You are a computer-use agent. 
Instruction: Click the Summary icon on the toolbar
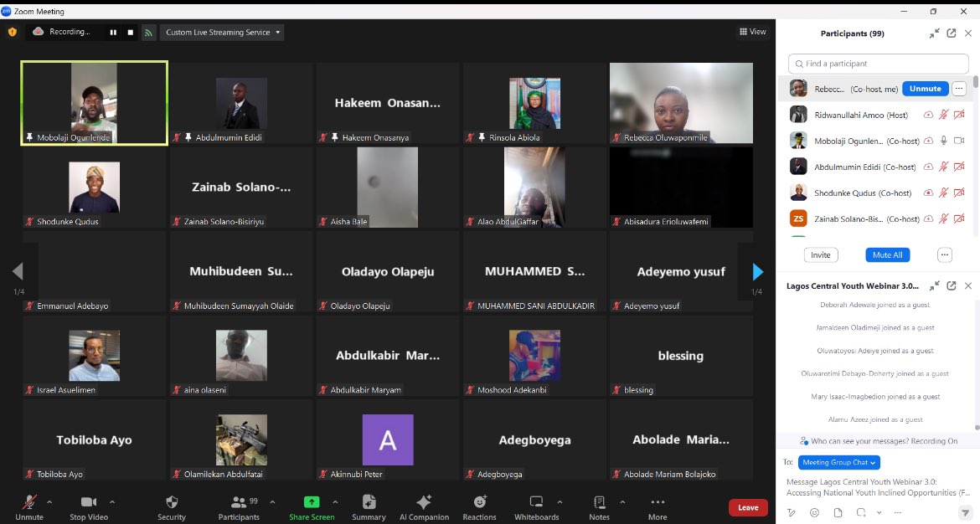tap(369, 506)
